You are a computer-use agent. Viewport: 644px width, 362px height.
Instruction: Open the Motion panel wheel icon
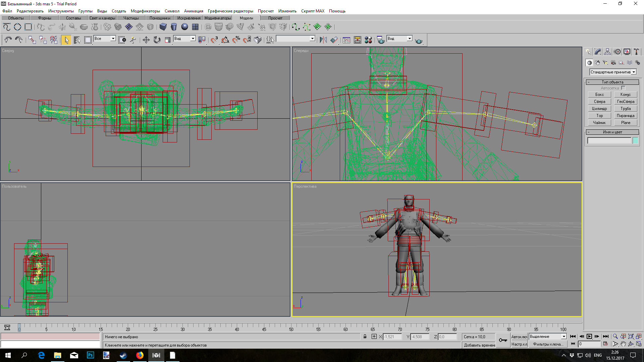click(x=617, y=52)
